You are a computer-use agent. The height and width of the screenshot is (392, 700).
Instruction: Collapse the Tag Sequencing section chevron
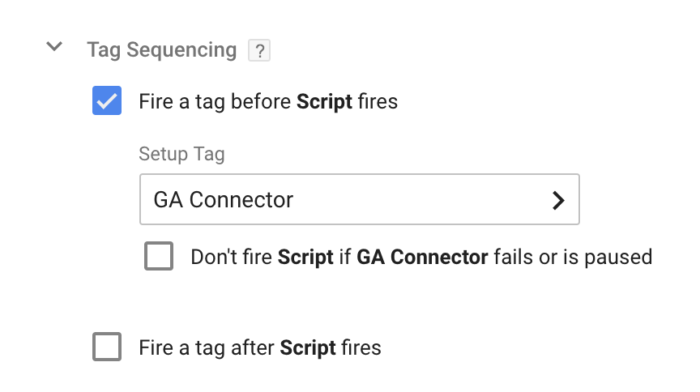[54, 46]
